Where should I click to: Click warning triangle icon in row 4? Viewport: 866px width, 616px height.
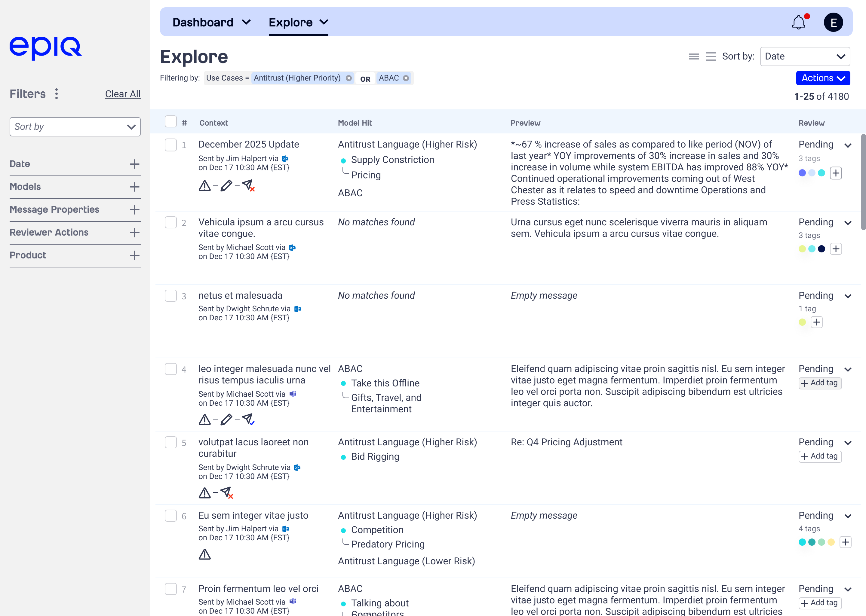[204, 419]
